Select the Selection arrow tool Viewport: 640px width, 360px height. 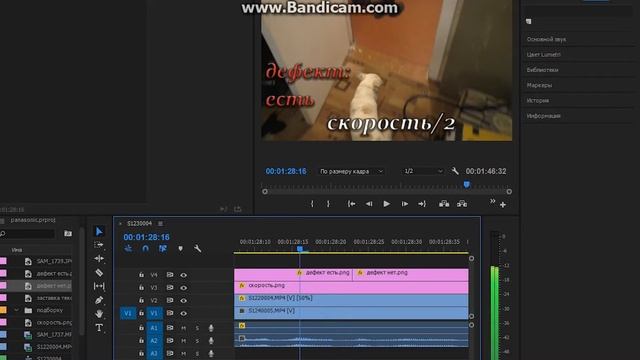99,231
